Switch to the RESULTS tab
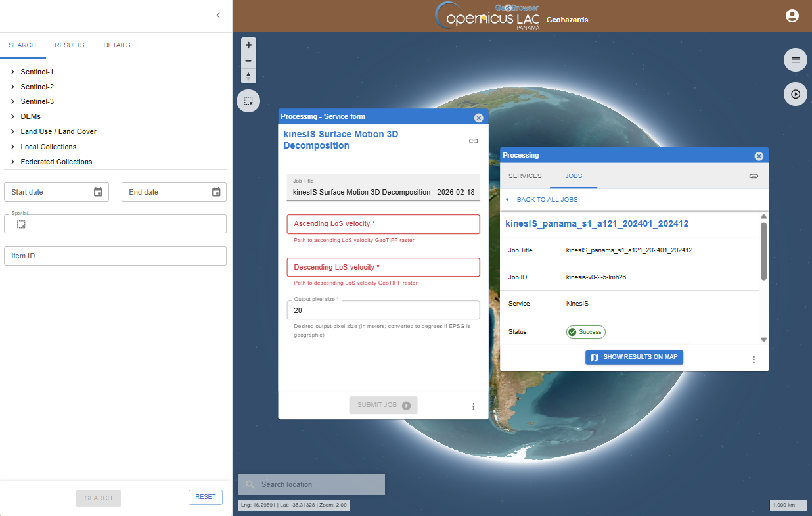Screen dimensions: 812x516 70,45
